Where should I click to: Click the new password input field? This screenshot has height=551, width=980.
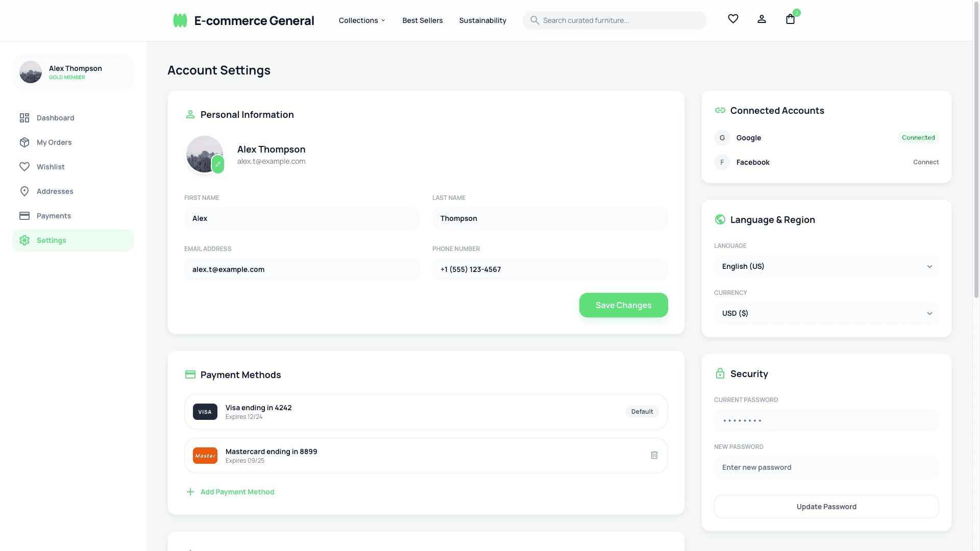tap(826, 467)
